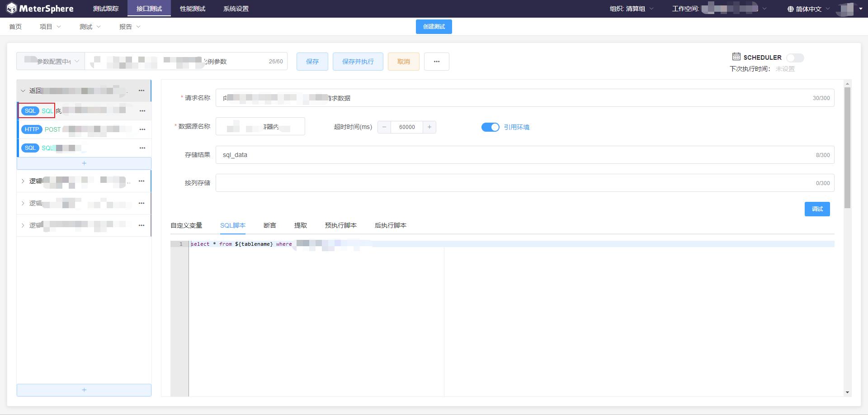Click the timeout decrease minus button
Image resolution: width=868 pixels, height=415 pixels.
[384, 127]
